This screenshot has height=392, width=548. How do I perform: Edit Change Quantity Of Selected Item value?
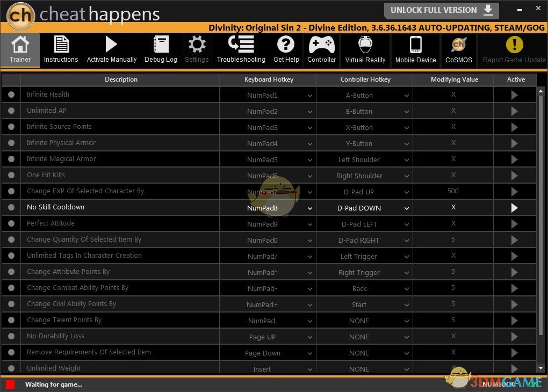click(x=453, y=239)
